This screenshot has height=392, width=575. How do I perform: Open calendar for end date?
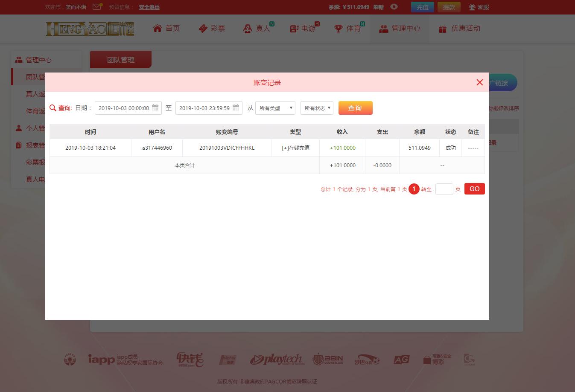[x=236, y=108]
